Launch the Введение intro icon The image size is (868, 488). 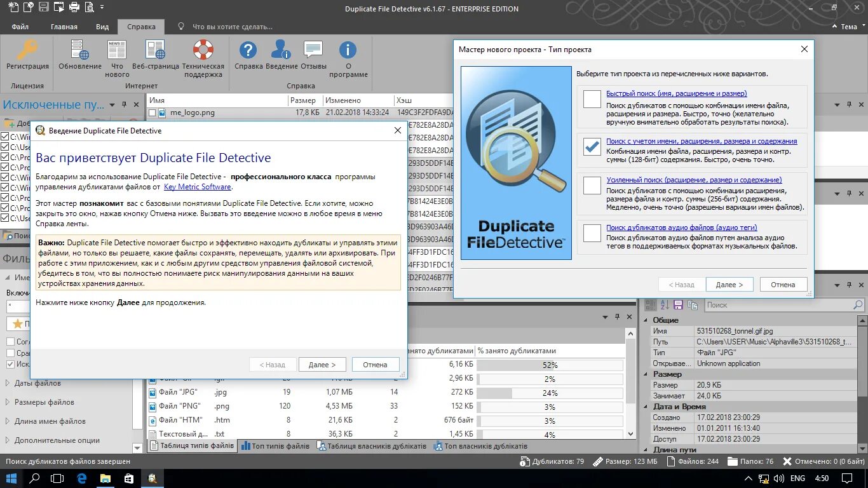tap(281, 50)
